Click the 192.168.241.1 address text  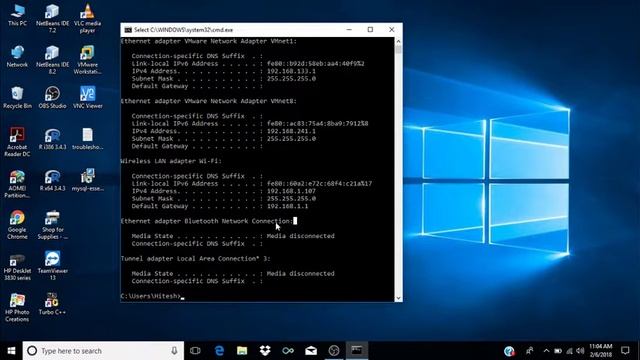(x=291, y=131)
